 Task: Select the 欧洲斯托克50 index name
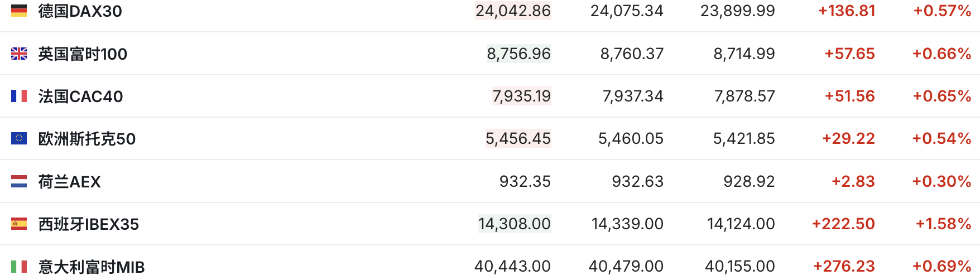87,139
